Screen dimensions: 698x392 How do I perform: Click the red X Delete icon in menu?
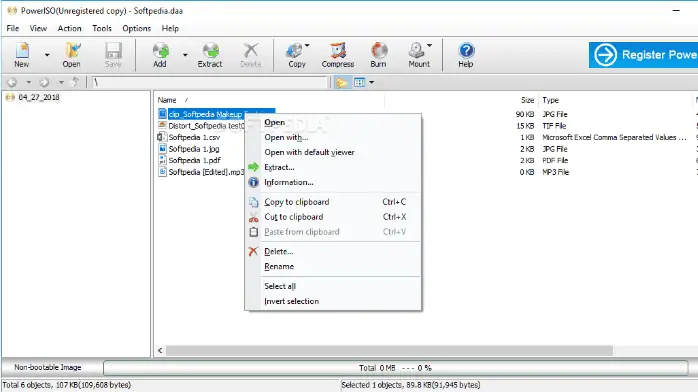pyautogui.click(x=253, y=252)
